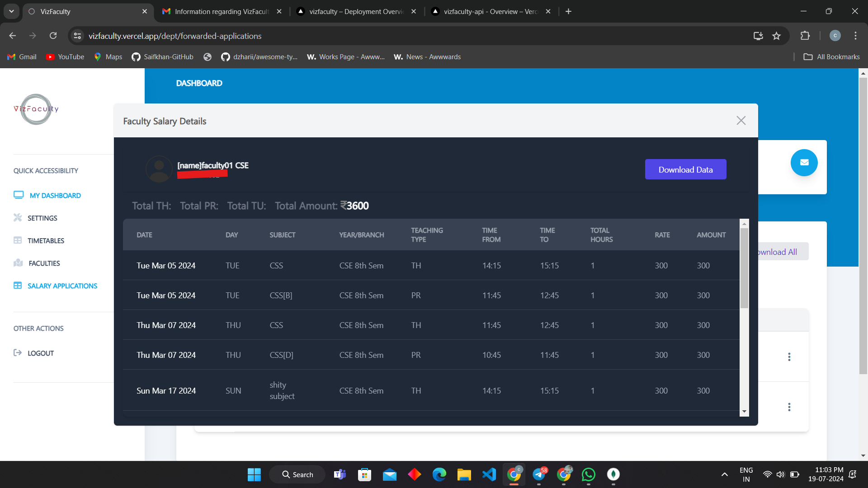Click the round blue mail icon
This screenshot has height=488, width=868.
pyautogui.click(x=804, y=163)
